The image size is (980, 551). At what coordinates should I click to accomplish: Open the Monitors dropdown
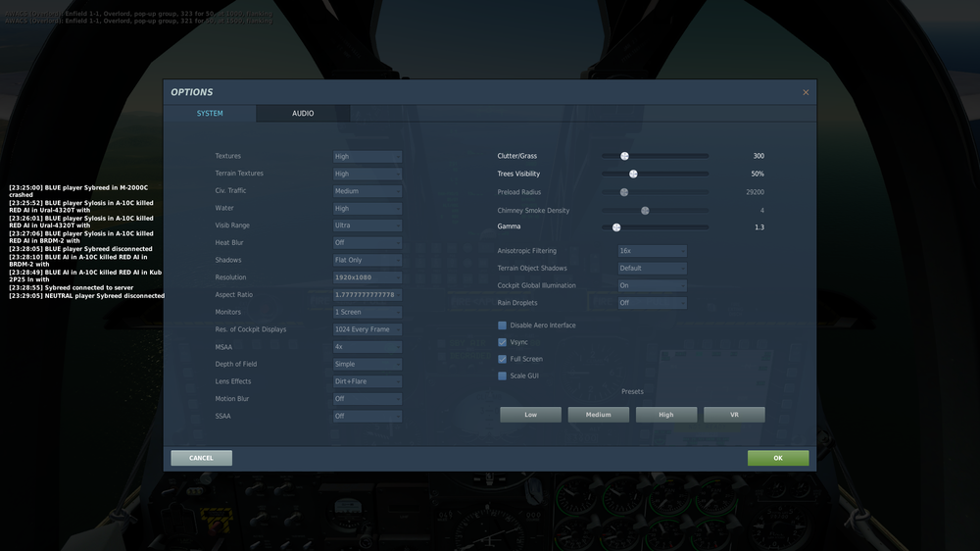[x=367, y=312]
